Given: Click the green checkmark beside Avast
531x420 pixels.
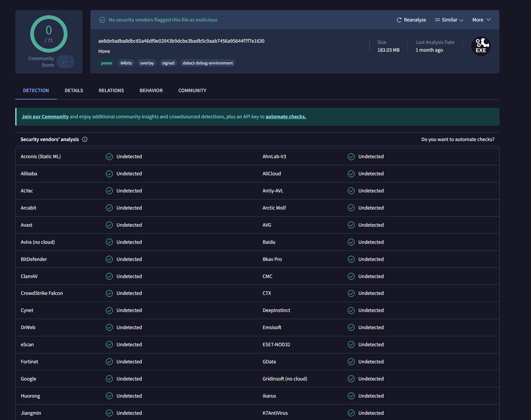Looking at the screenshot, I should (x=109, y=225).
